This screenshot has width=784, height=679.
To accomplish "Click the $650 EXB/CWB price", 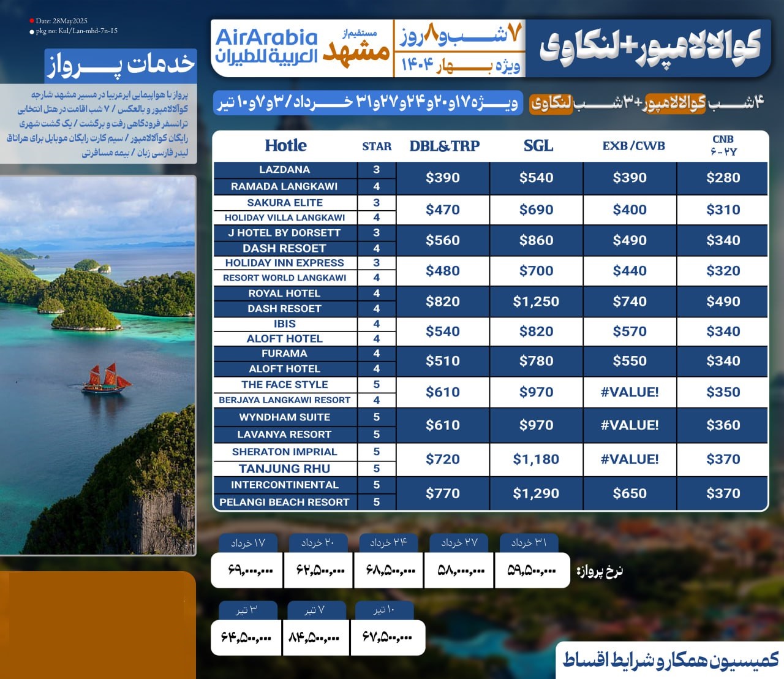I will click(x=630, y=494).
